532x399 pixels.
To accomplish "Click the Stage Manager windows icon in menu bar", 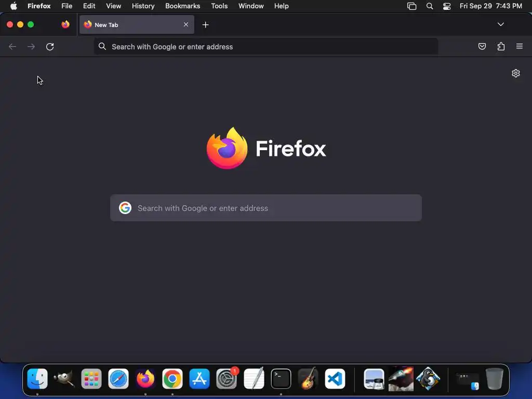I will point(411,6).
